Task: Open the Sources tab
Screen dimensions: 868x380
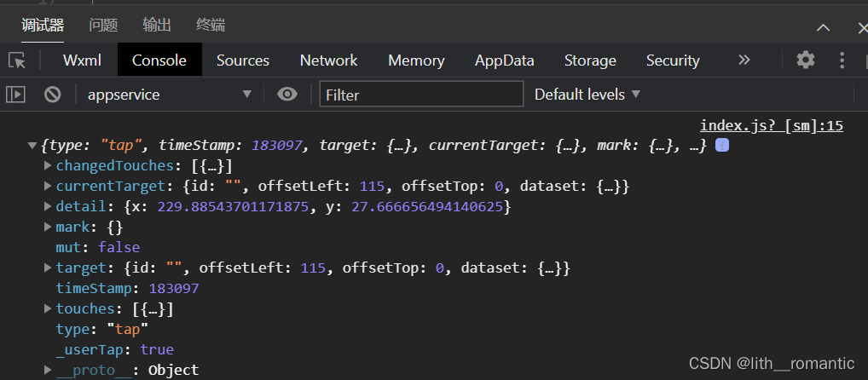Action: 242,60
